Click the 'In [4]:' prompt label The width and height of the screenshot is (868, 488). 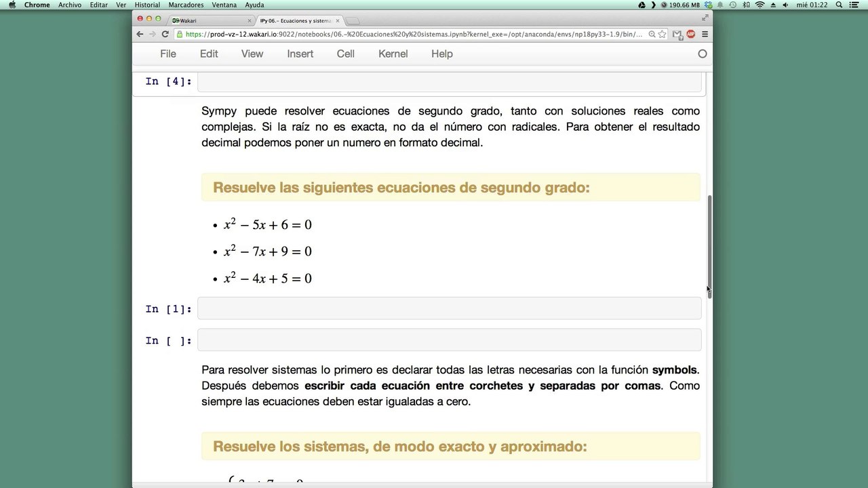168,81
